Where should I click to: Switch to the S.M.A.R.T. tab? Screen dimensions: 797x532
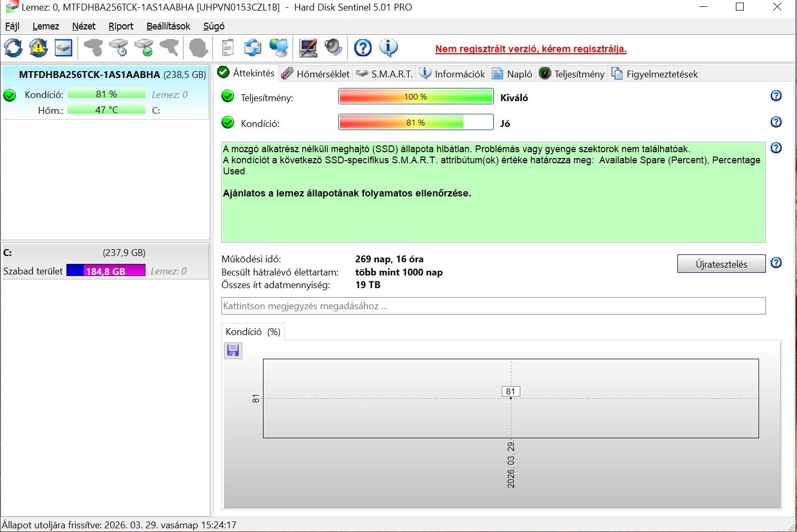click(x=384, y=74)
